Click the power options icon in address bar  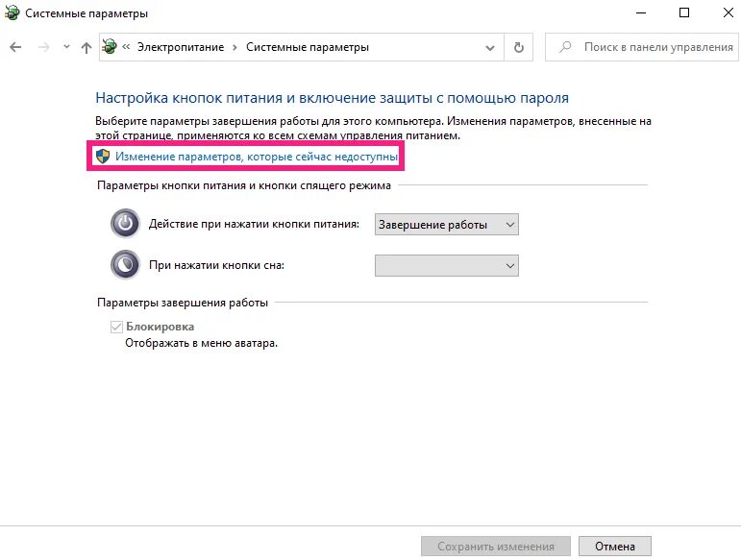(x=110, y=47)
